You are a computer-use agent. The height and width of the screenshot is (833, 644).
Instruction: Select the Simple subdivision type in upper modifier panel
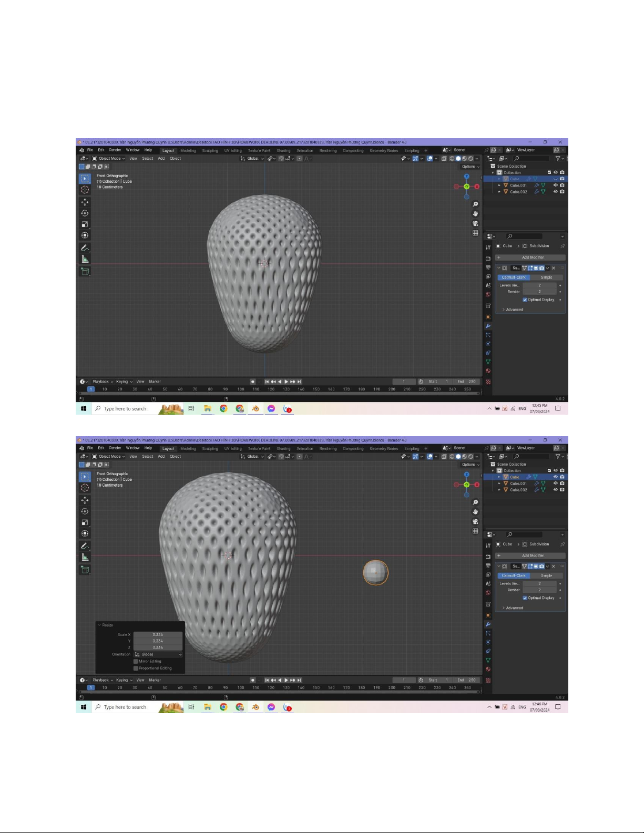click(x=546, y=277)
